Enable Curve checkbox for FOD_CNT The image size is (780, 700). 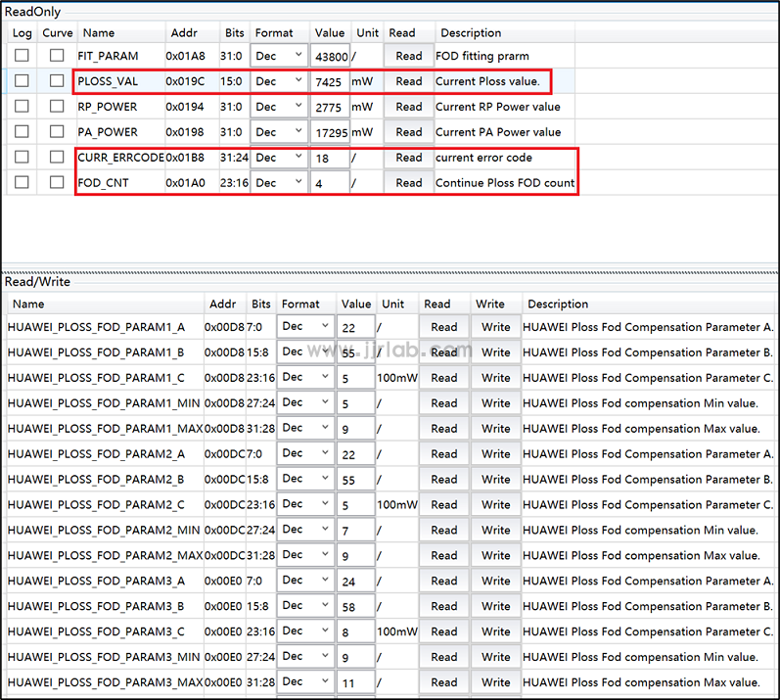pyautogui.click(x=57, y=182)
